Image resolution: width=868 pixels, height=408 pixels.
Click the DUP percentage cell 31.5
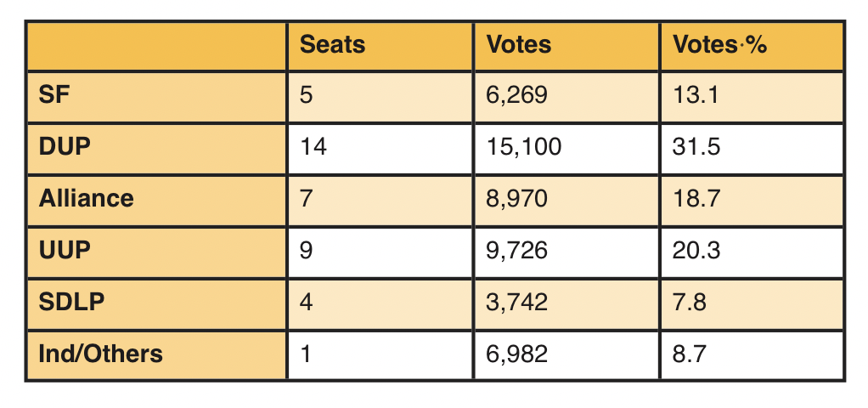coord(696,147)
